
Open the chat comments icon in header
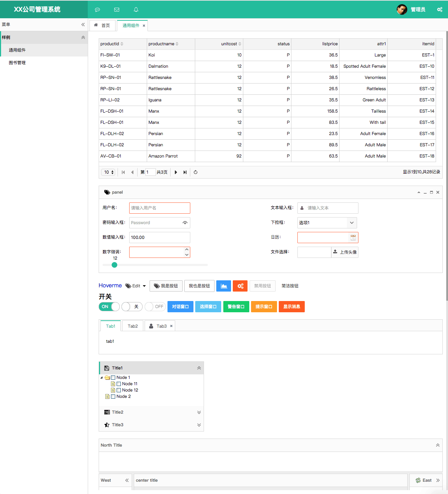pos(98,9)
